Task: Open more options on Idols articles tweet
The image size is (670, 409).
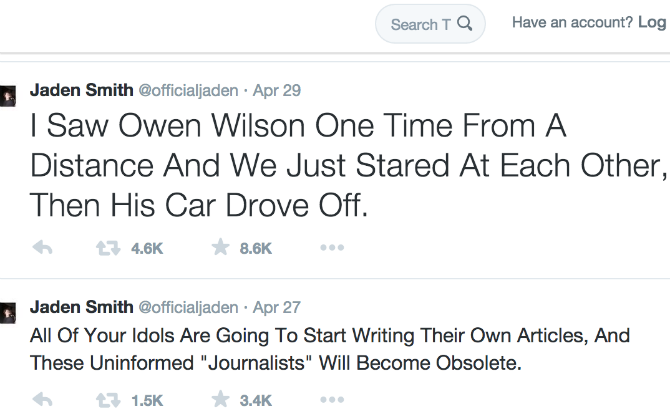Action: (332, 400)
